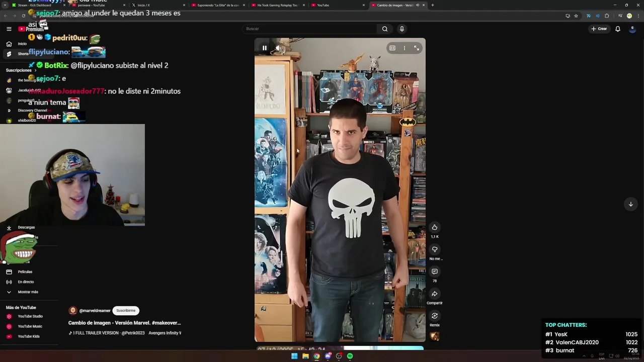Screen dimensions: 644x362
Task: Like the Shorts video
Action: point(435,227)
